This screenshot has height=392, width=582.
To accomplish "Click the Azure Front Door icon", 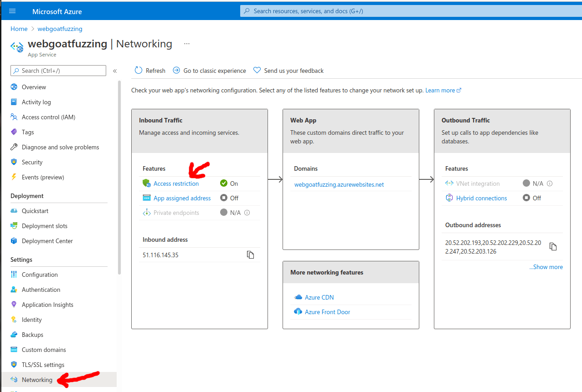I will tap(298, 312).
